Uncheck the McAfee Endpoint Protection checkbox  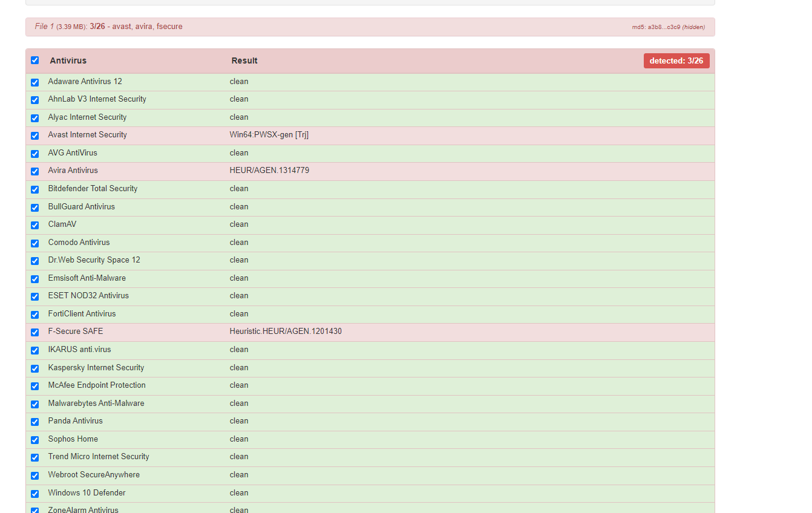tap(34, 386)
